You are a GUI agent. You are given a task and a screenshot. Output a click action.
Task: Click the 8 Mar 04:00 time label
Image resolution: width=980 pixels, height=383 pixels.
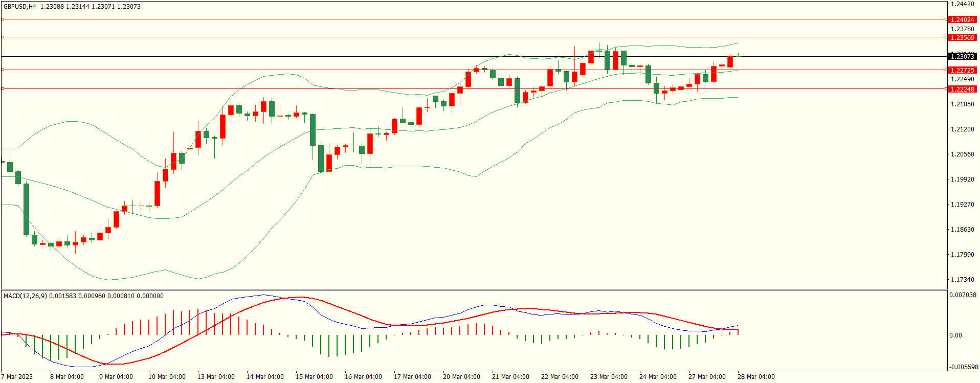click(x=67, y=377)
